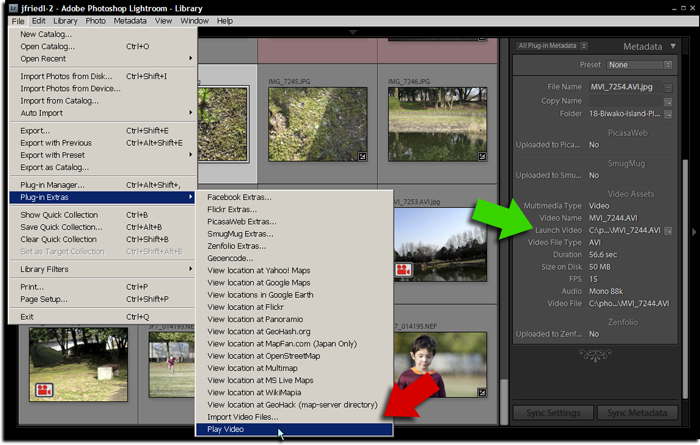Select View location at OpenStreetMap
Image resolution: width=700 pixels, height=445 pixels.
pyautogui.click(x=294, y=356)
